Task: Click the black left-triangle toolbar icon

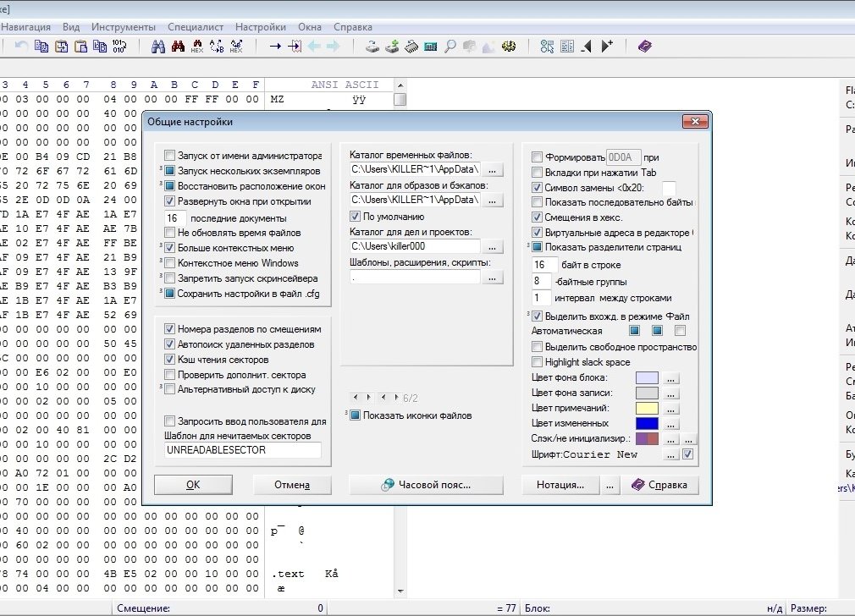Action: coord(587,47)
